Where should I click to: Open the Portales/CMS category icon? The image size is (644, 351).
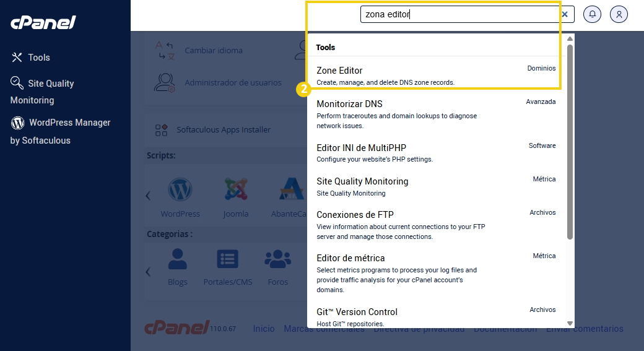click(227, 259)
